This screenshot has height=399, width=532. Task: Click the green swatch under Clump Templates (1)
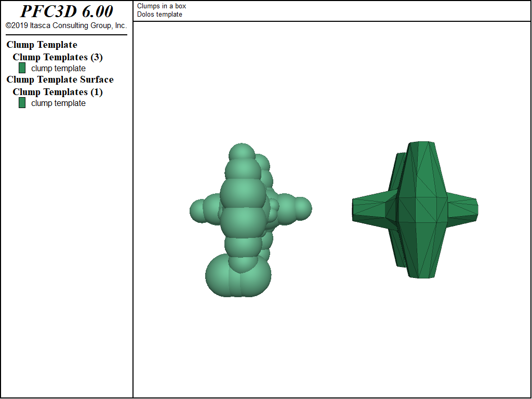click(x=22, y=103)
